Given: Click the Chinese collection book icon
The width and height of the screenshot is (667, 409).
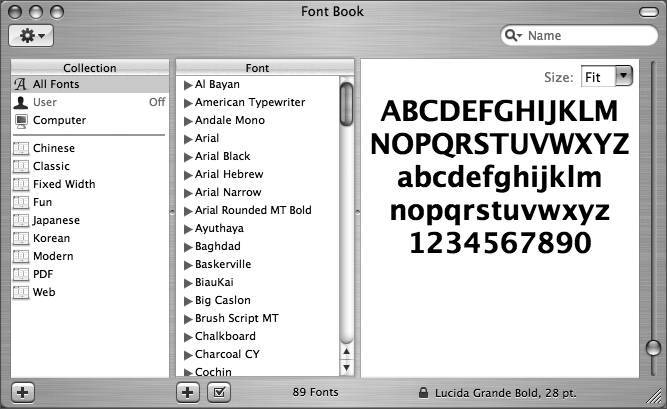Looking at the screenshot, I should pos(21,148).
